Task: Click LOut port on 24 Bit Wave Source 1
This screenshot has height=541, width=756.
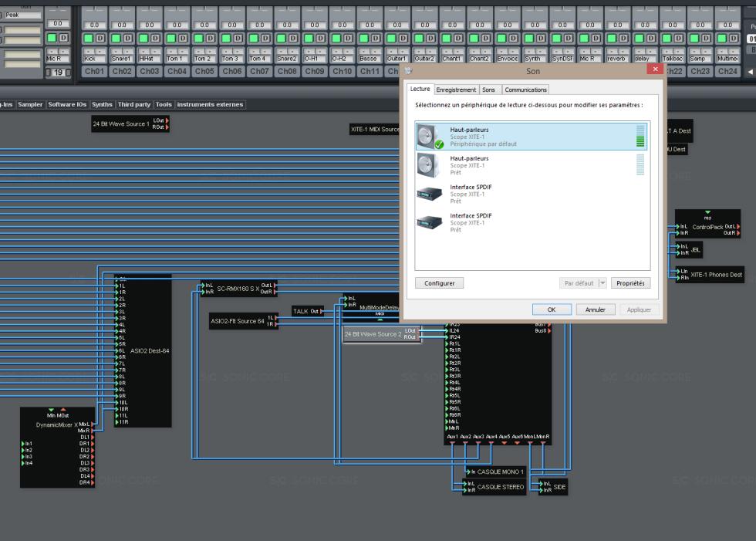Action: pyautogui.click(x=167, y=120)
